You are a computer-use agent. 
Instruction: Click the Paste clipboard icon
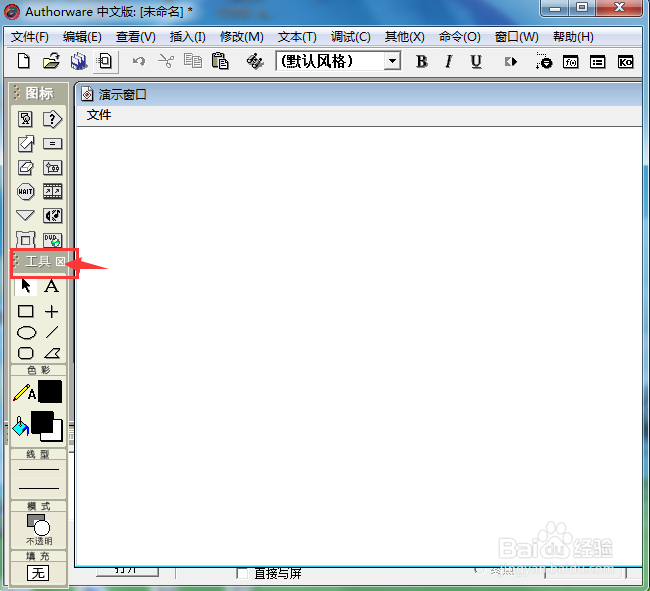tap(220, 61)
